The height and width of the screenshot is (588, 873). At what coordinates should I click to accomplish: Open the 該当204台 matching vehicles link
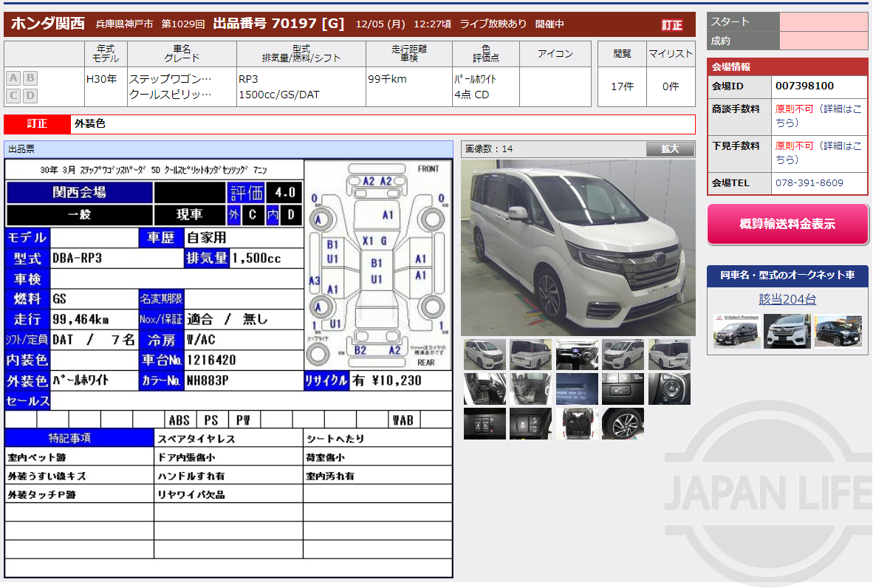coord(787,299)
